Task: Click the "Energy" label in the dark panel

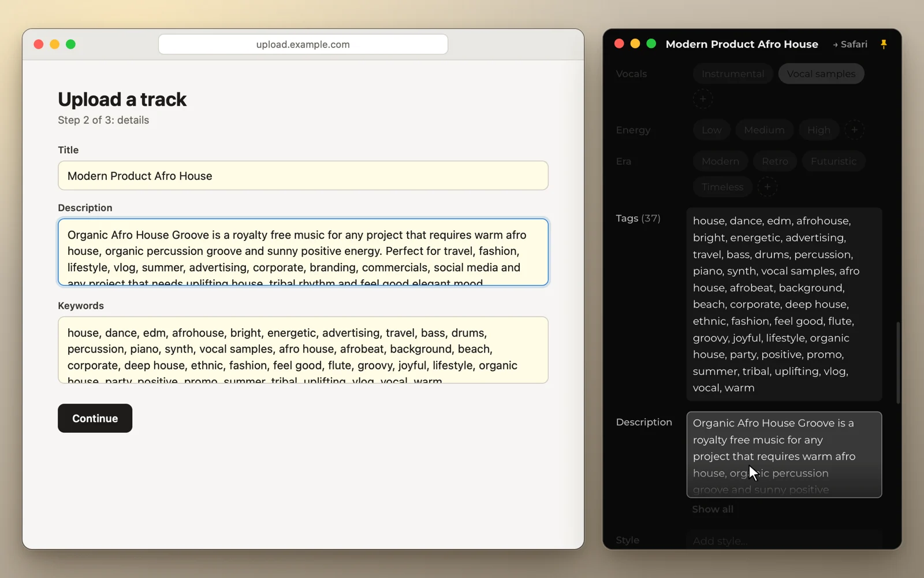Action: pyautogui.click(x=633, y=130)
